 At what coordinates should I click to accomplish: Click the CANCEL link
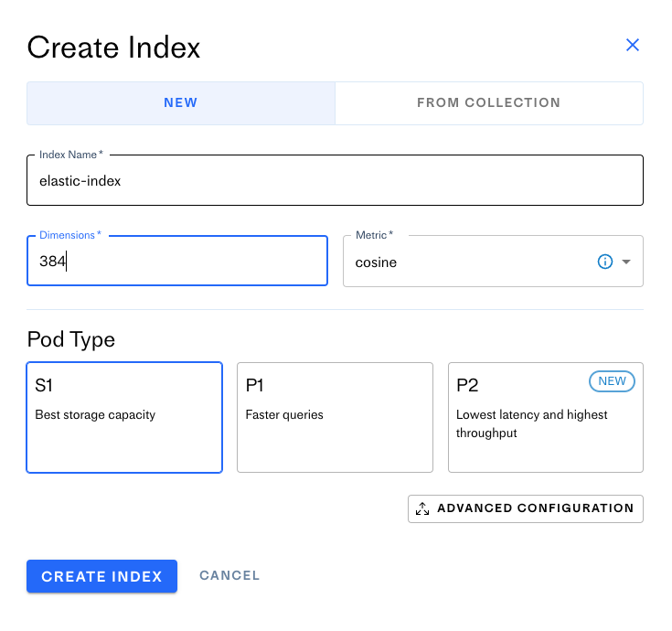(229, 575)
